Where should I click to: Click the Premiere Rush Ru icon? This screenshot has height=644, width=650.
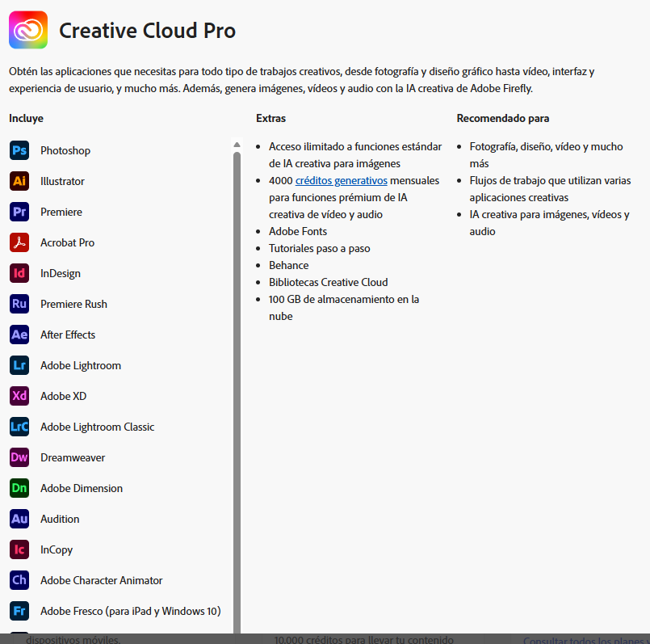[19, 304]
